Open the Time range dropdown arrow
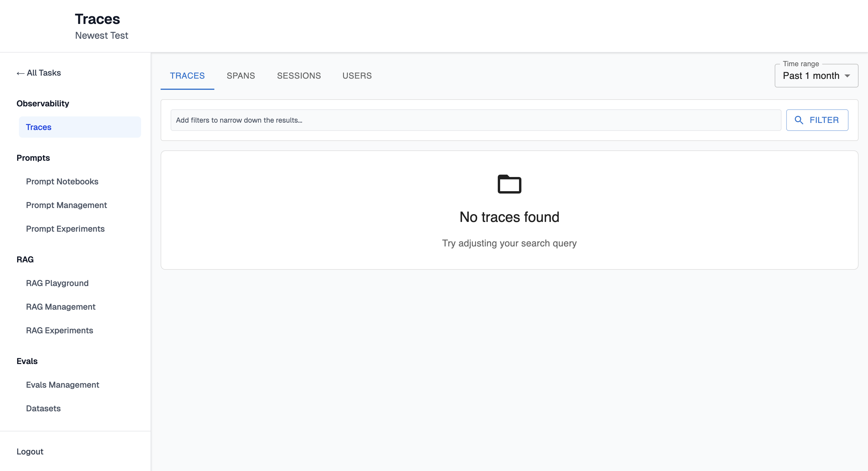 847,76
